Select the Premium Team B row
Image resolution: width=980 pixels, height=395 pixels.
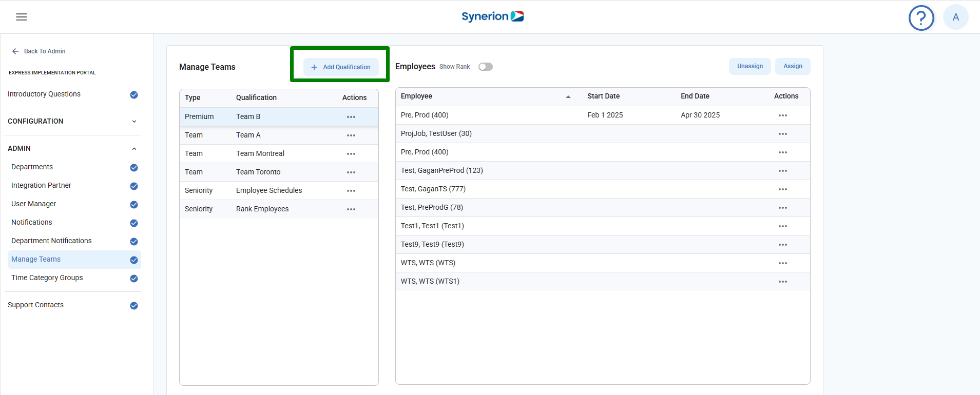pos(279,117)
